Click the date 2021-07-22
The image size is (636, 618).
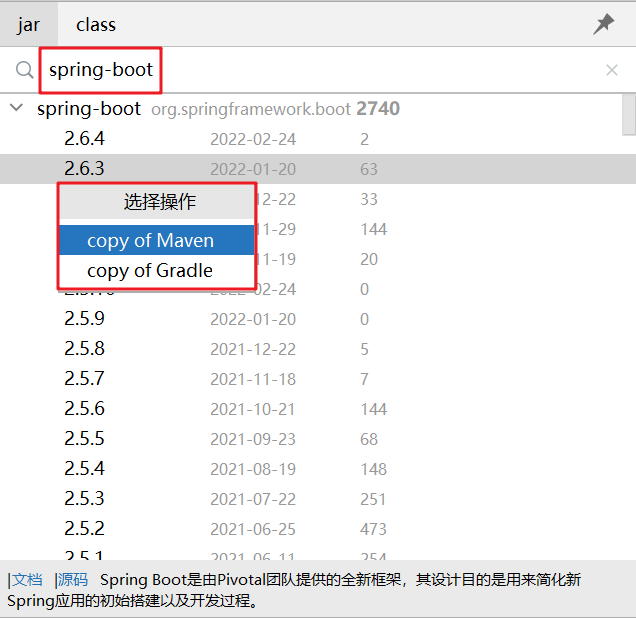pos(253,500)
